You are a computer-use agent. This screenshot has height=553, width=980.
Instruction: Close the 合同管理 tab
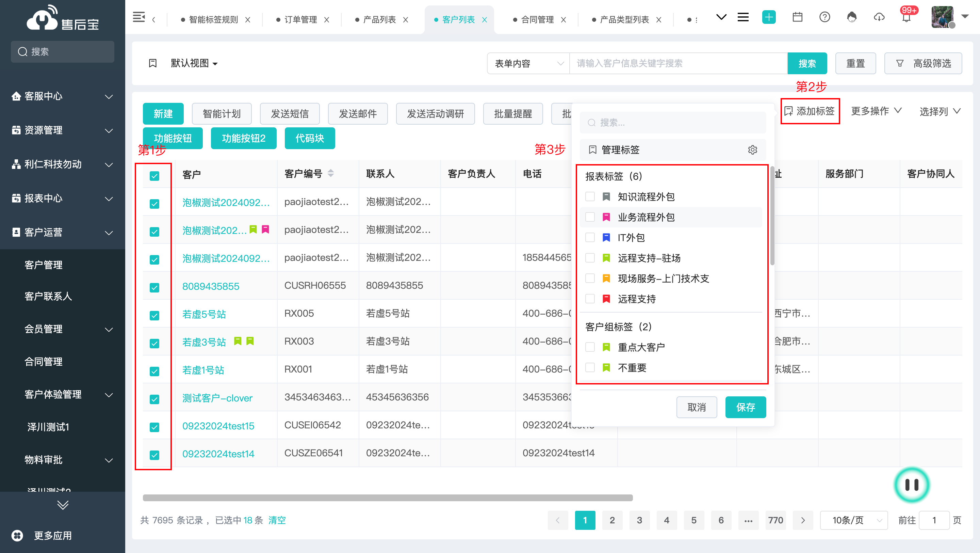[x=564, y=20]
